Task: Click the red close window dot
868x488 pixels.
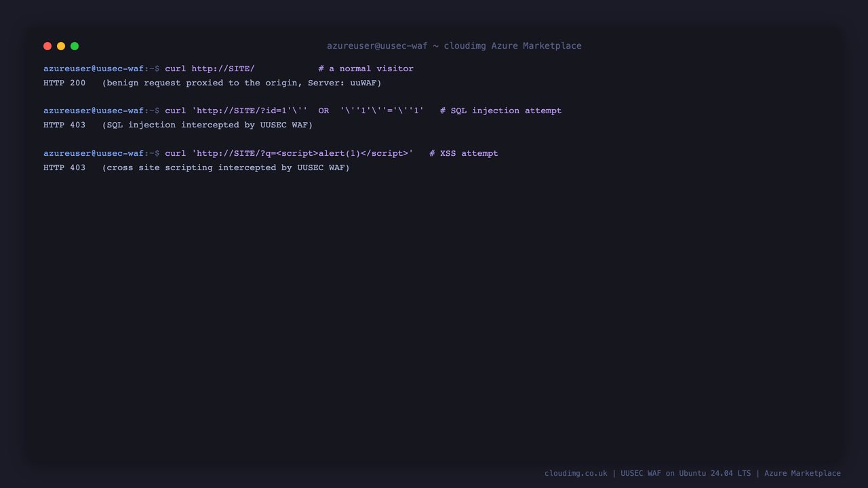Action: (x=47, y=46)
